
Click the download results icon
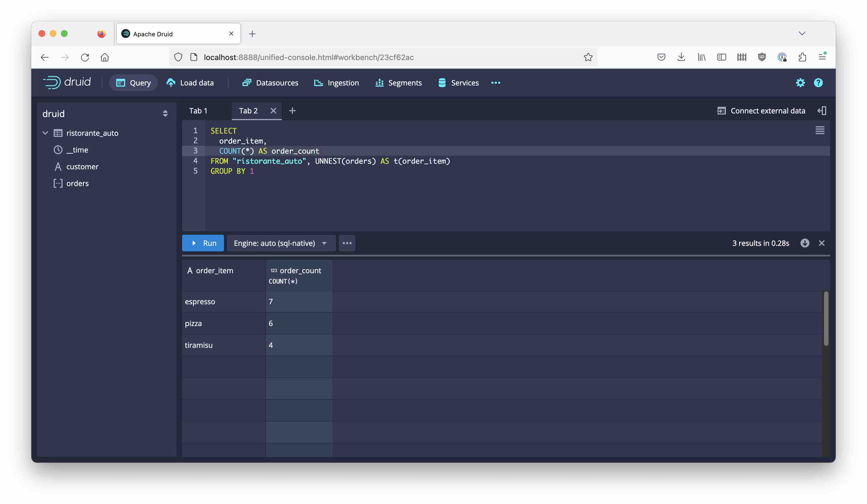804,243
